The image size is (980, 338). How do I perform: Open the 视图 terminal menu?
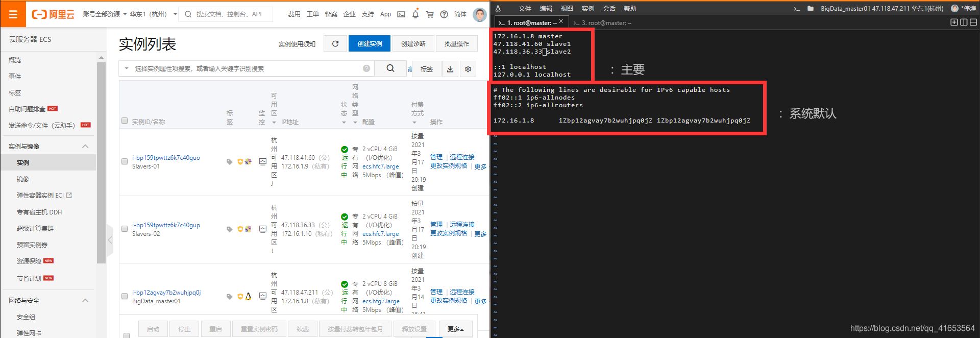coord(567,9)
